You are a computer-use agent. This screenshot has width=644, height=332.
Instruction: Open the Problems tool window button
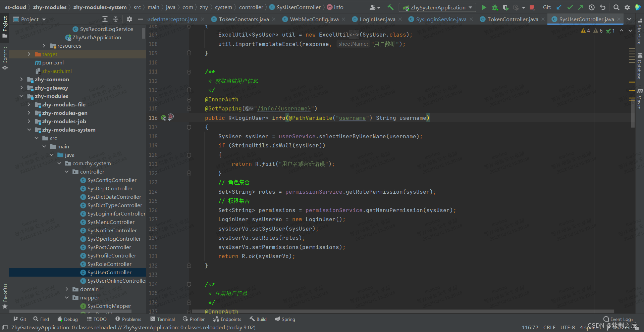(x=128, y=319)
